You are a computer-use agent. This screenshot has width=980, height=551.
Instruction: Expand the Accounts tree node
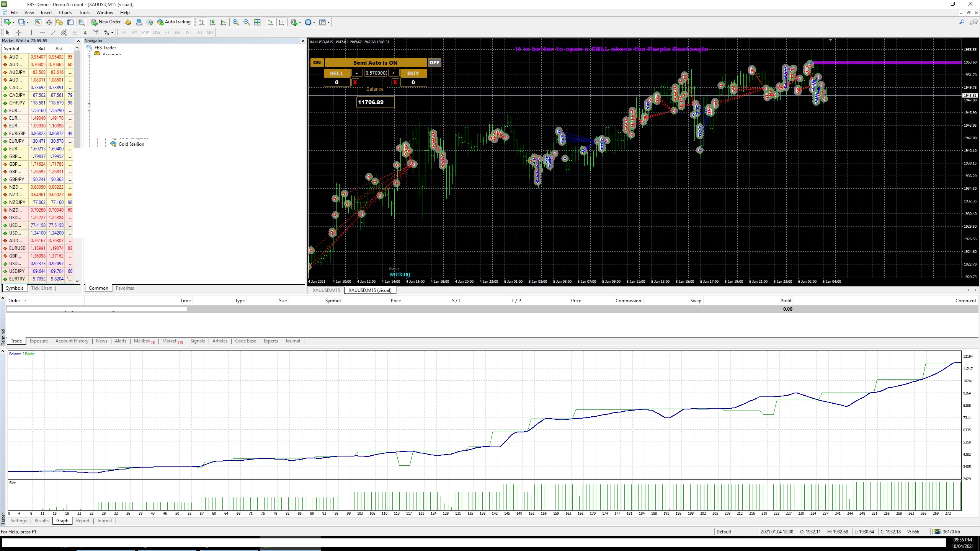pos(89,55)
